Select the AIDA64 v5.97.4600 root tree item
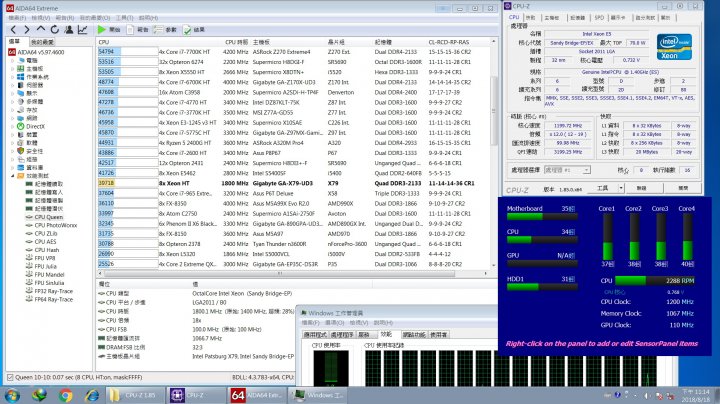This screenshot has height=404, width=720. (36, 52)
